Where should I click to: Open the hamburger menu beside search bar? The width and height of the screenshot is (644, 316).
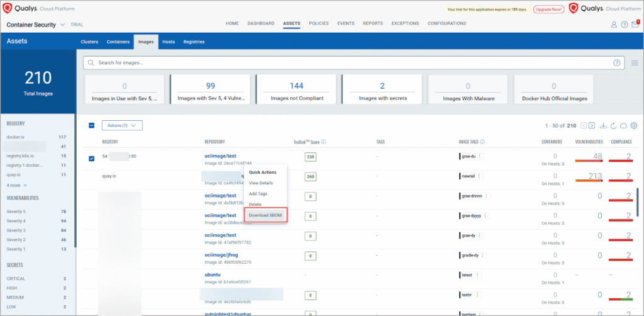coord(635,63)
